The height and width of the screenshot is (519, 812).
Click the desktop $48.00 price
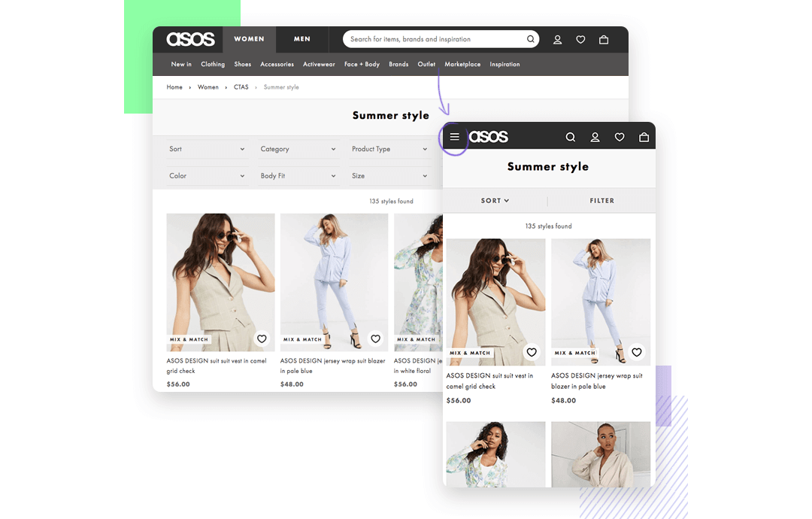(292, 384)
